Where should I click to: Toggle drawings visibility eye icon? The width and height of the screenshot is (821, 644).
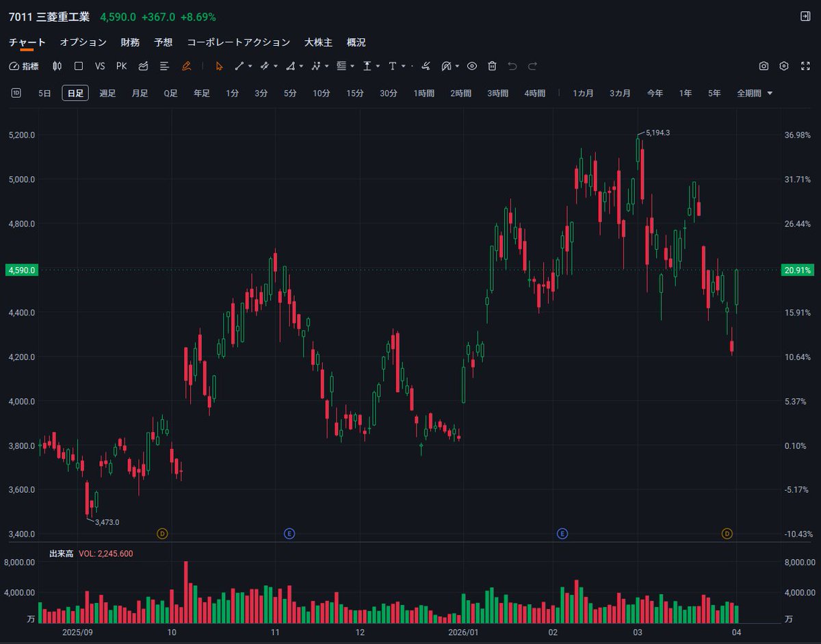tap(471, 66)
